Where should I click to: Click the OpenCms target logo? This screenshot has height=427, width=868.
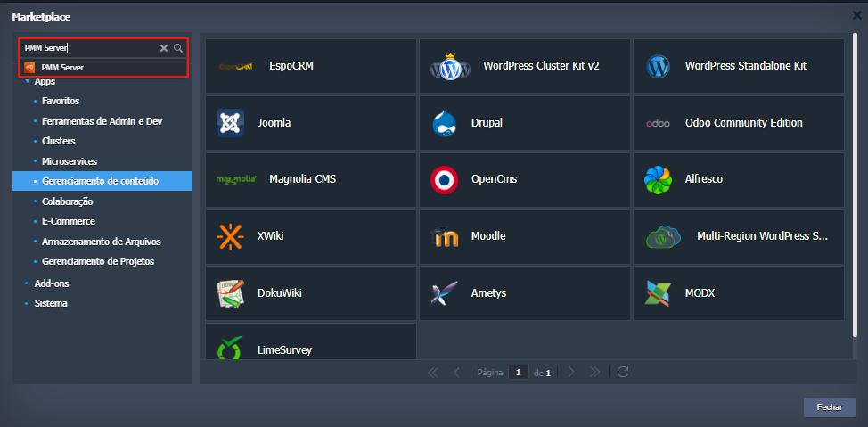pos(444,180)
